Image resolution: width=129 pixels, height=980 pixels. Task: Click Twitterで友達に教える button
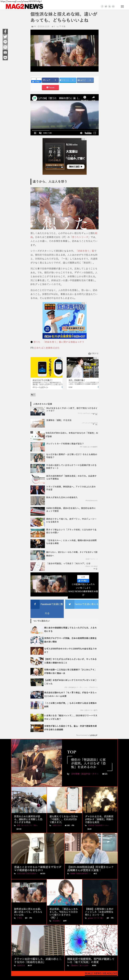tap(81, 604)
